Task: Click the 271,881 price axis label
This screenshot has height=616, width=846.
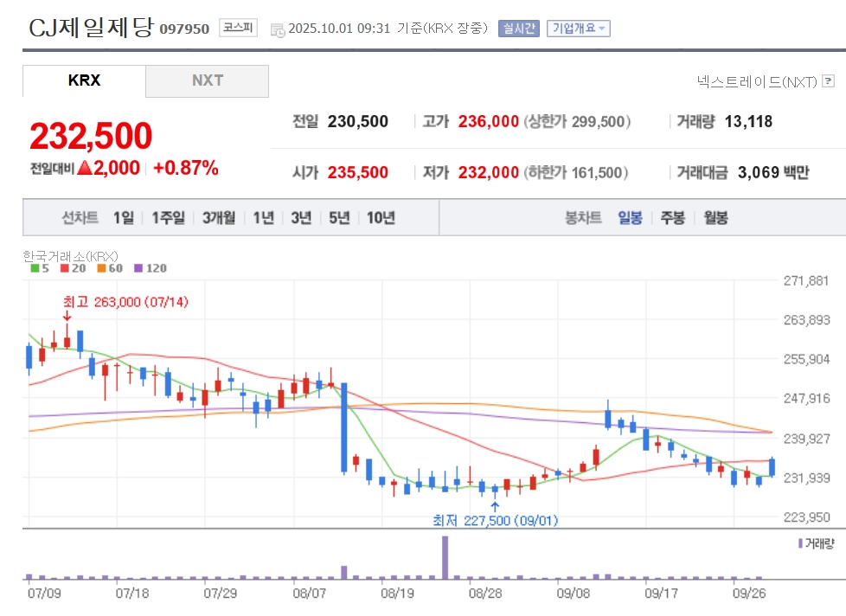Action: click(806, 280)
